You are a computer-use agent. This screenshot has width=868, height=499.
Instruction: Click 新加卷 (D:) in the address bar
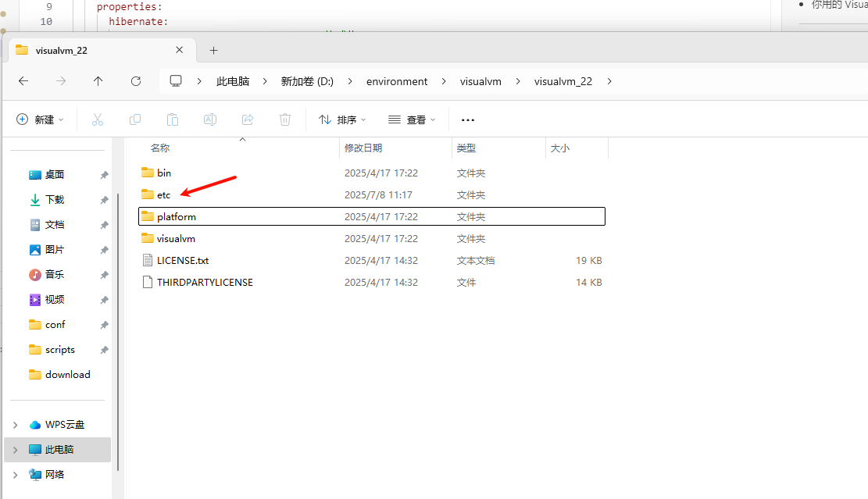(307, 81)
